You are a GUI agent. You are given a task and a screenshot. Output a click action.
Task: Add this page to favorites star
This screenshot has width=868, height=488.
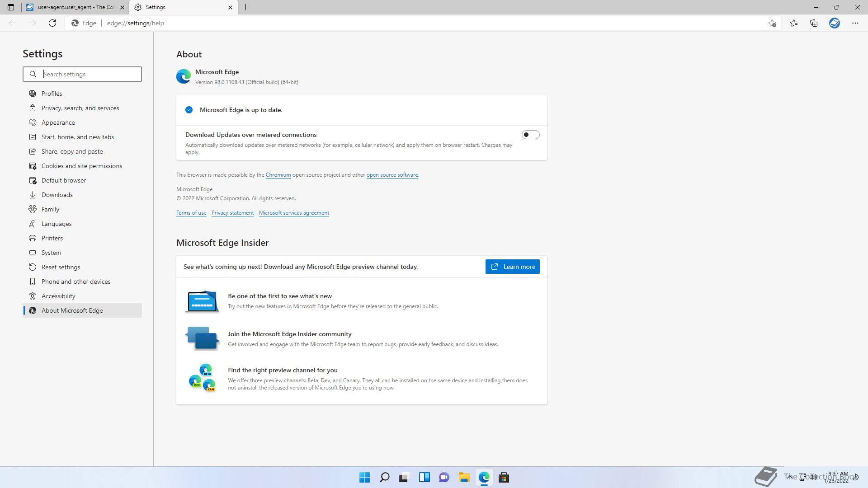772,23
